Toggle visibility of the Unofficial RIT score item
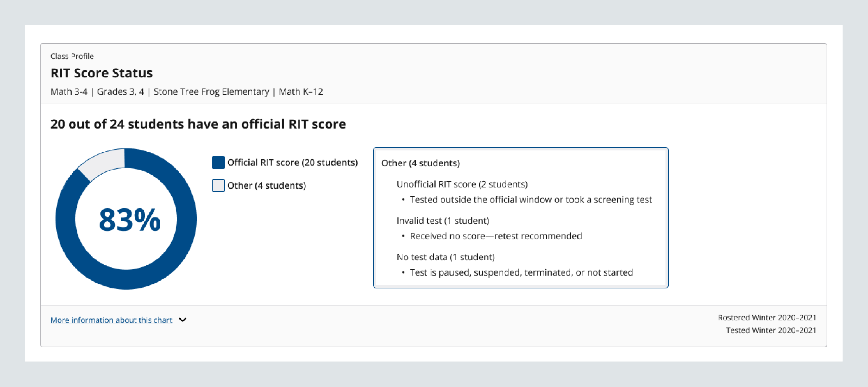The image size is (868, 387). pos(462,184)
